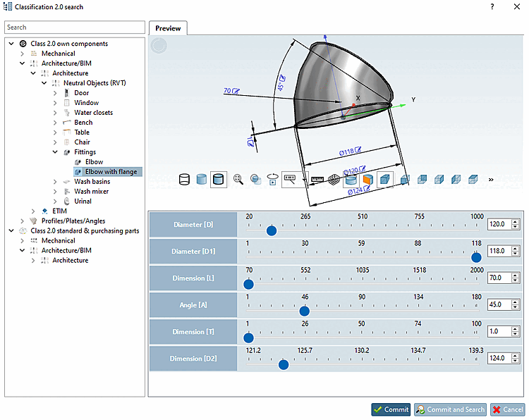
Task: Click the help question mark in title bar
Action: click(x=492, y=6)
